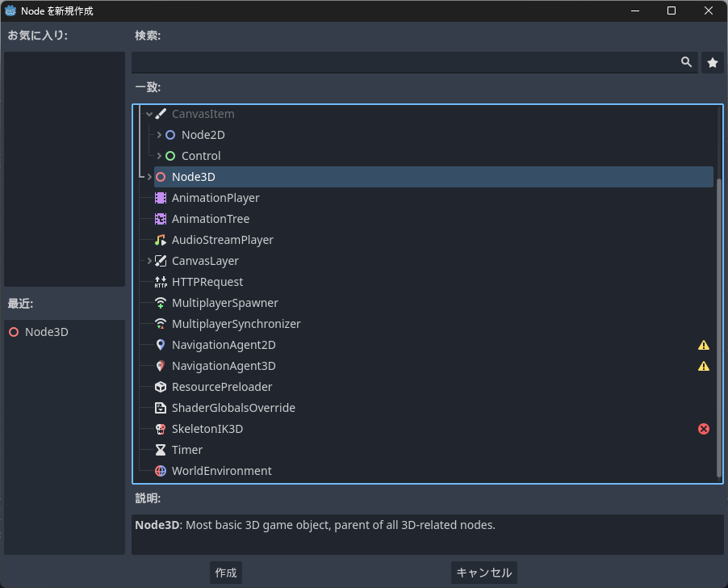
Task: Expand the CanvasLayer branch arrow
Action: [149, 261]
